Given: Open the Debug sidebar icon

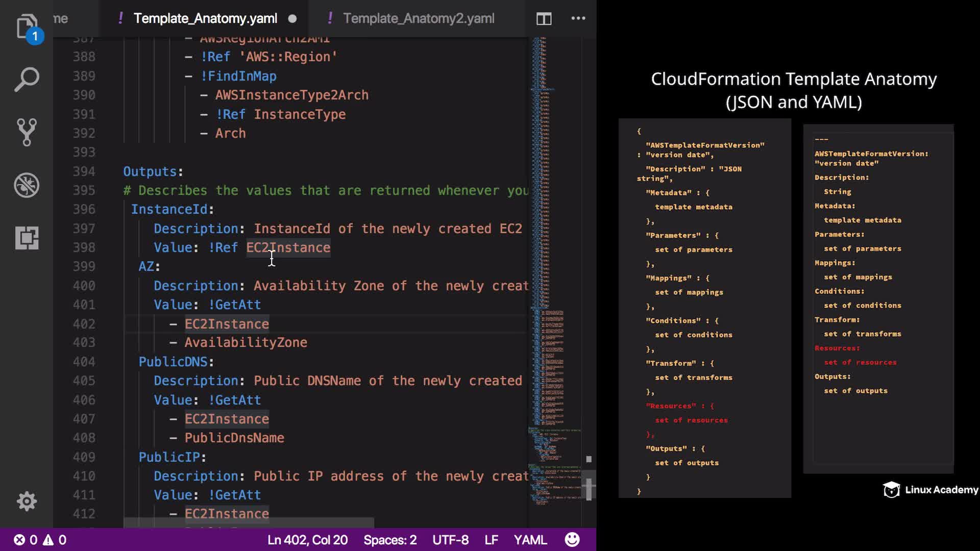Looking at the screenshot, I should [x=27, y=185].
